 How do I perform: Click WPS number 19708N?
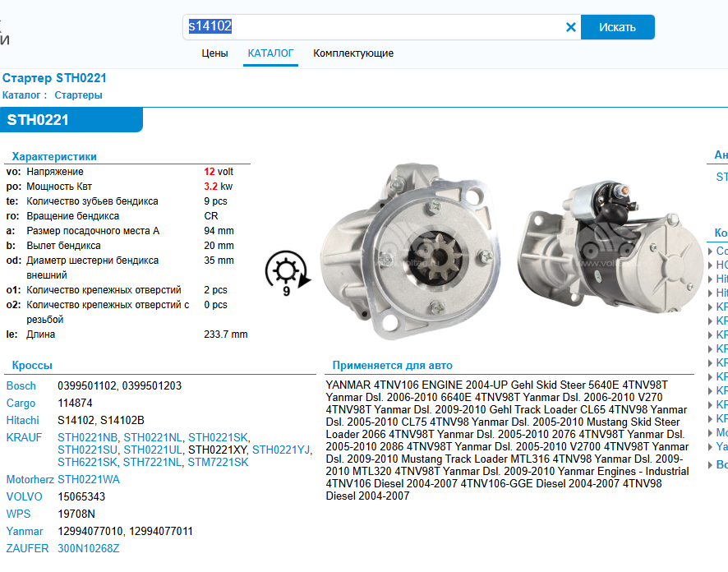coord(76,514)
